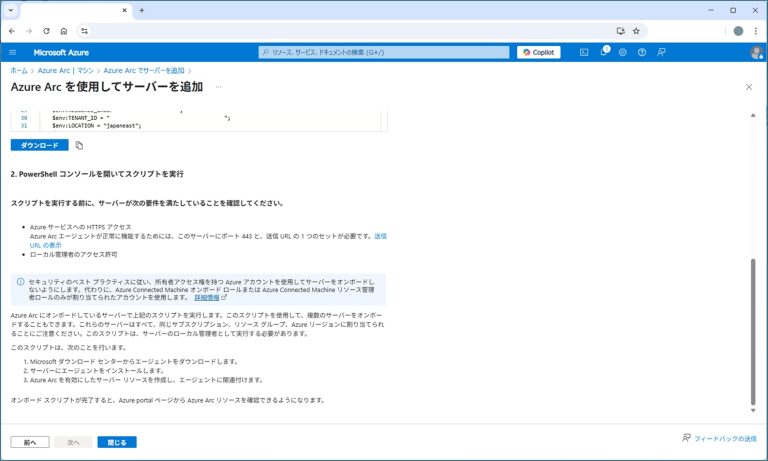Click the ダウンロード button
The image size is (768, 461).
click(x=39, y=145)
